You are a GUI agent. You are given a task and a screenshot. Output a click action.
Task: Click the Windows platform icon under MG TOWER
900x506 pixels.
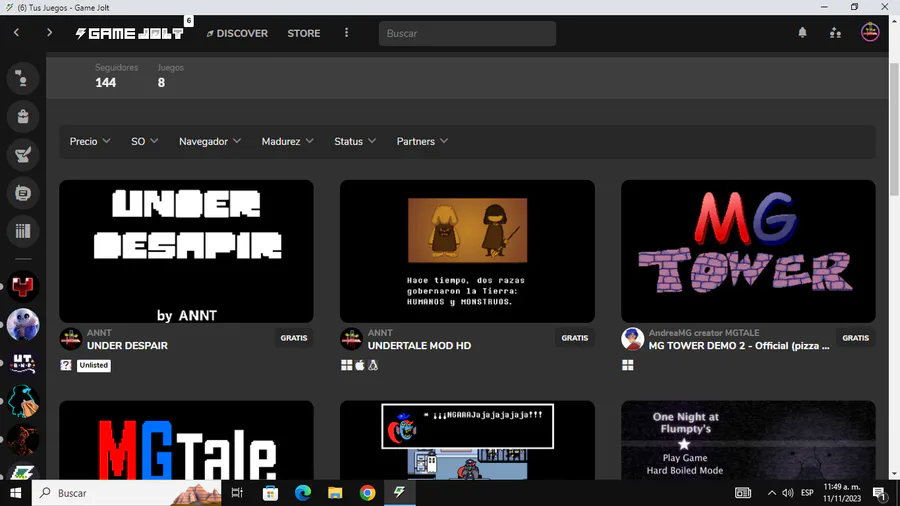pos(628,365)
